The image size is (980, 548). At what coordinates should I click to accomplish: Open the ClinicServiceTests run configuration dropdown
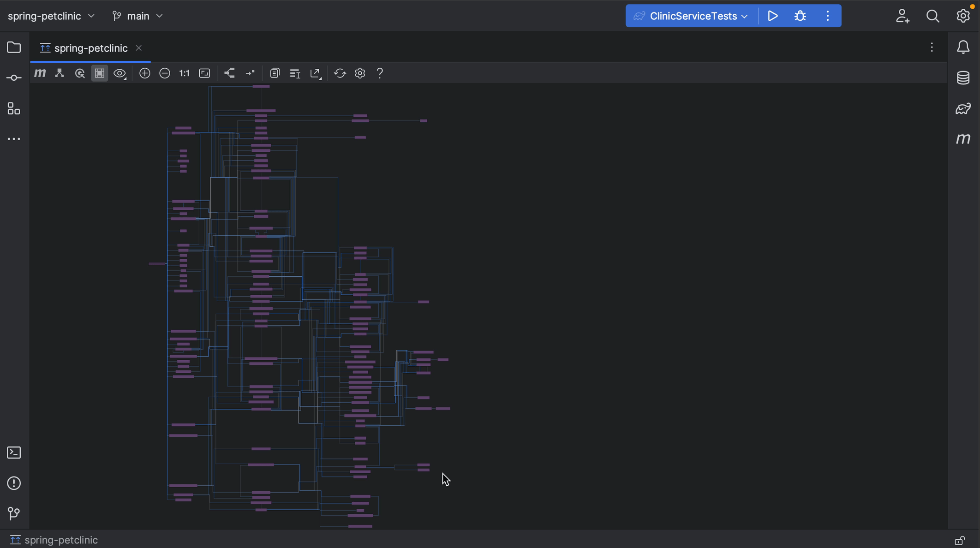691,16
